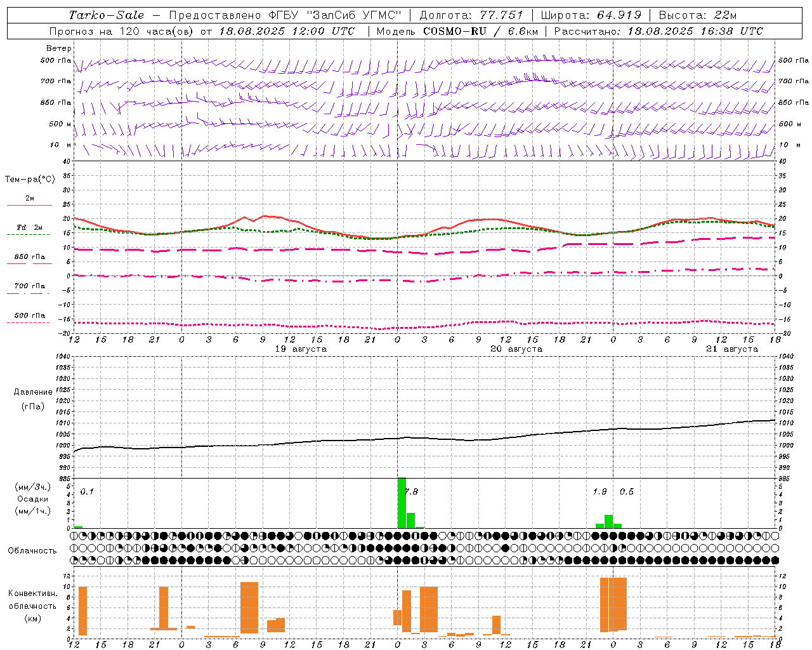Select the model name COSMO-RU

point(454,31)
